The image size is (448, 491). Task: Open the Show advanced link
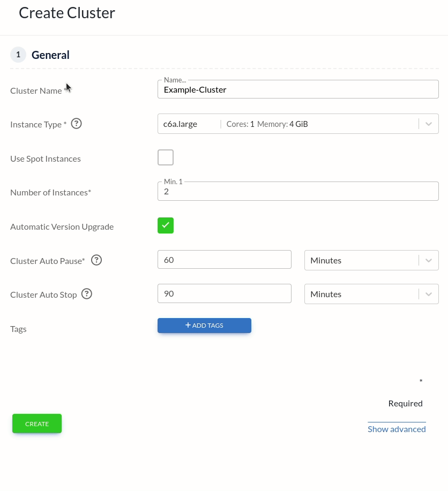click(x=397, y=429)
